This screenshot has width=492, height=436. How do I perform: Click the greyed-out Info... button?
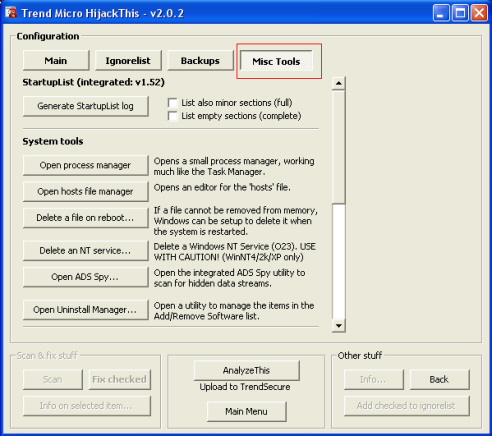373,379
